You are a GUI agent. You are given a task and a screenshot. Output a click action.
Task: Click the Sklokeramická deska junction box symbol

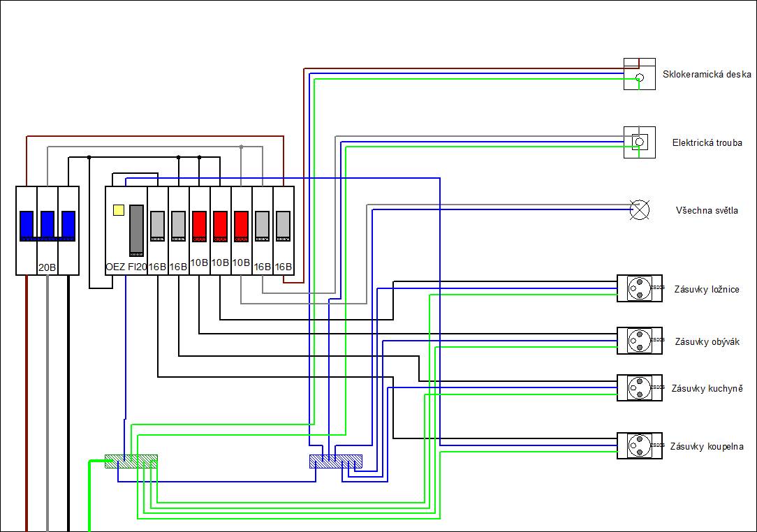tap(639, 74)
